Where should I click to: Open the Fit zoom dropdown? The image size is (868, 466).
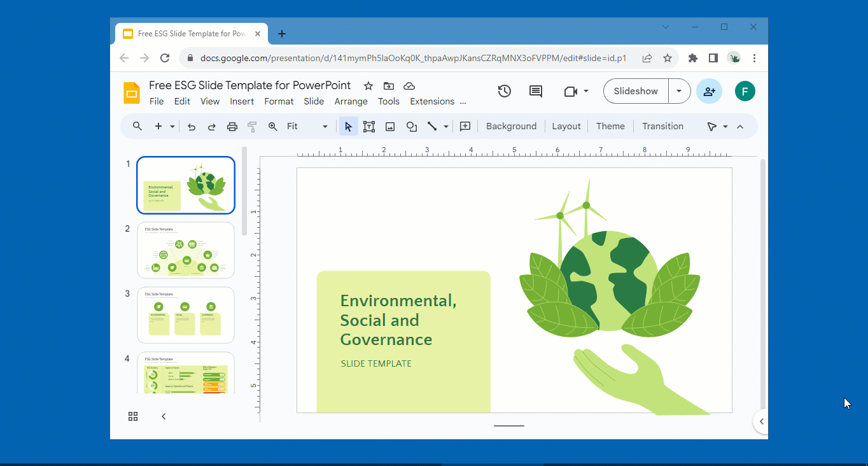(x=325, y=126)
